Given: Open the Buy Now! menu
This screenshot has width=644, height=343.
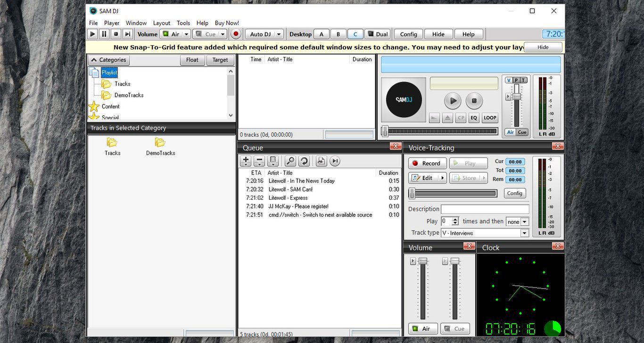Looking at the screenshot, I should point(227,23).
